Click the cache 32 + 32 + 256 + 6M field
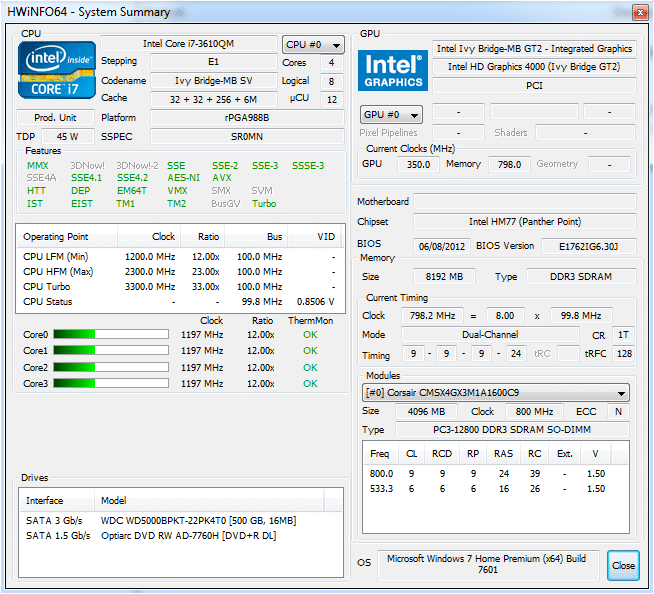Viewport: 654px width, 594px height. click(214, 100)
